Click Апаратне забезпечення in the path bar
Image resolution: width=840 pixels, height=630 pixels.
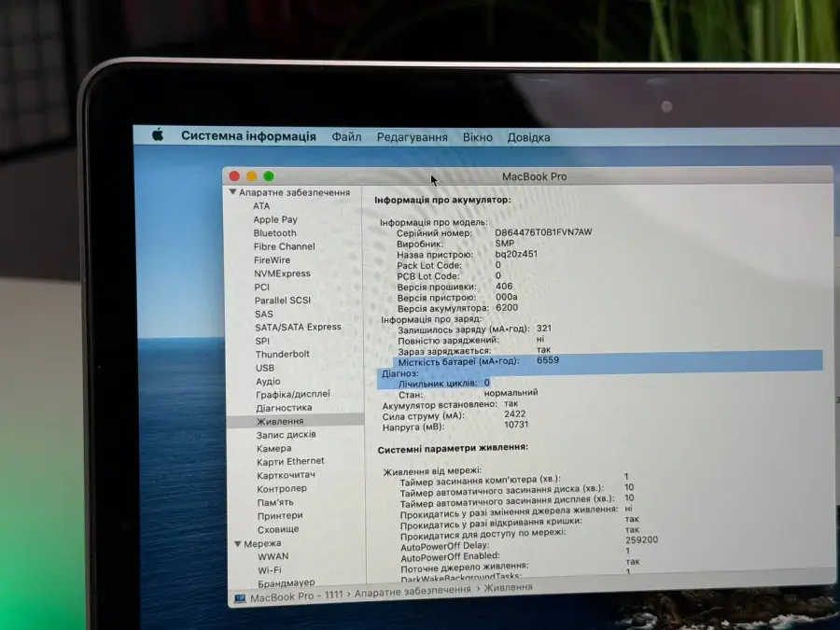coord(412,591)
